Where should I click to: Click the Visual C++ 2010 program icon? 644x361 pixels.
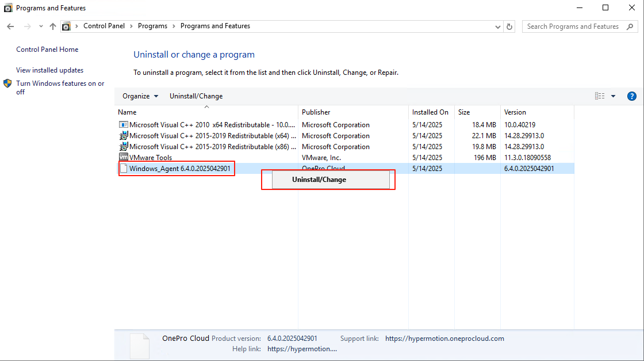(x=123, y=124)
